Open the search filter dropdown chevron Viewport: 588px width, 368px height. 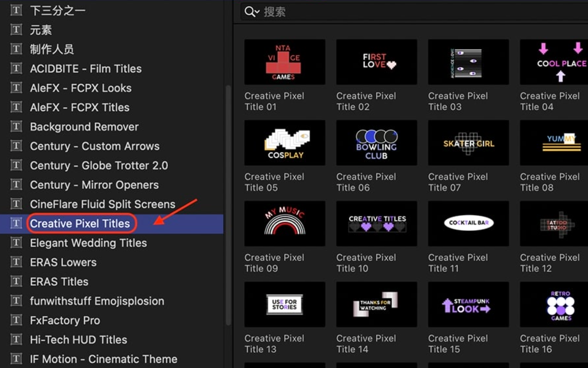pyautogui.click(x=257, y=12)
